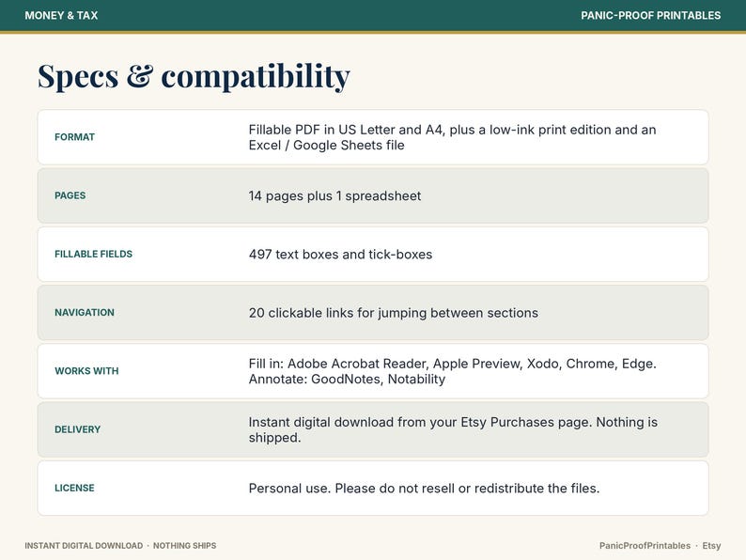Click the 'MONEY & TAX' header label
This screenshot has width=746, height=560.
pos(61,15)
